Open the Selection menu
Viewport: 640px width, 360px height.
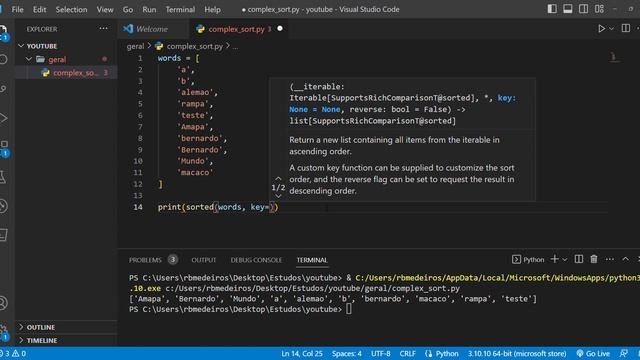(x=71, y=9)
